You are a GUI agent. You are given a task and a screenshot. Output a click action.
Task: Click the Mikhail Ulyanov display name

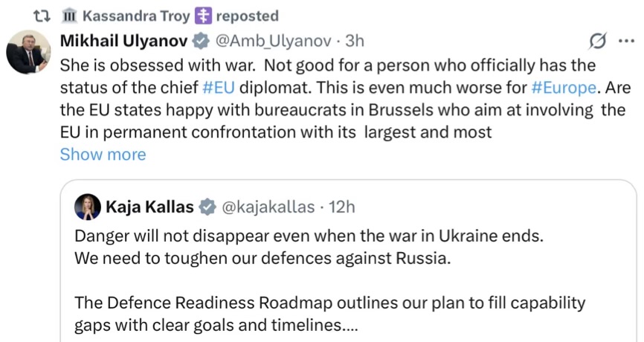123,40
